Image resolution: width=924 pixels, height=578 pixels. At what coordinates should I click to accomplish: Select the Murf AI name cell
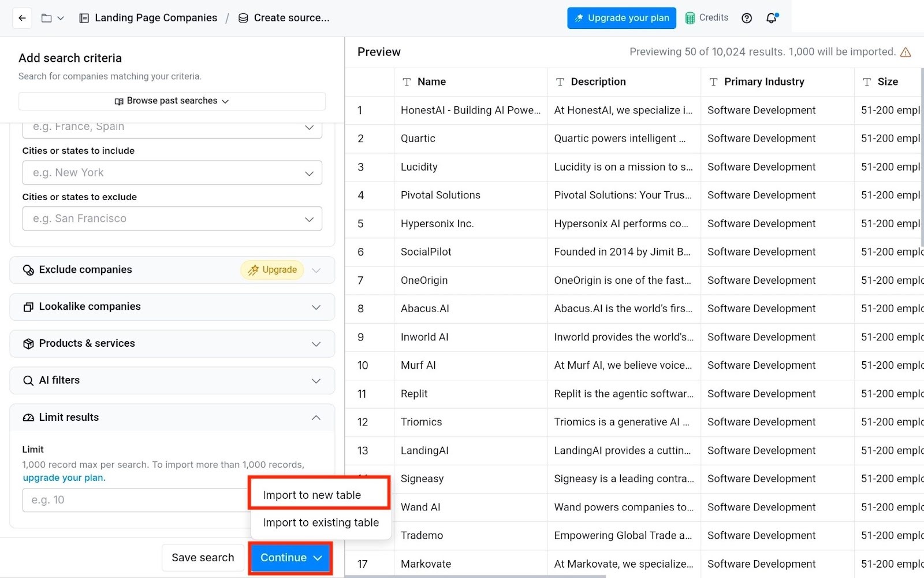(471, 365)
